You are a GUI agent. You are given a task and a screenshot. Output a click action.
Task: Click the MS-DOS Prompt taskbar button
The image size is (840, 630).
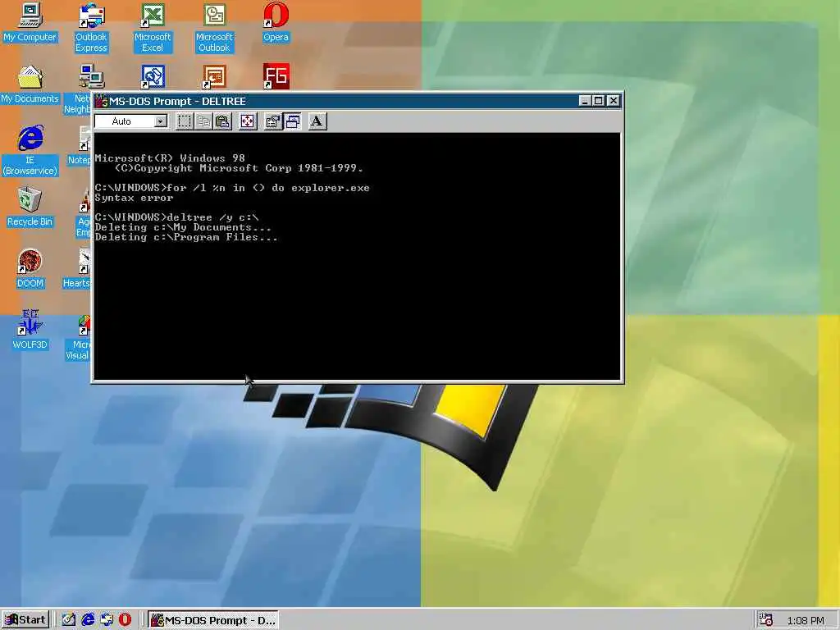click(x=213, y=620)
